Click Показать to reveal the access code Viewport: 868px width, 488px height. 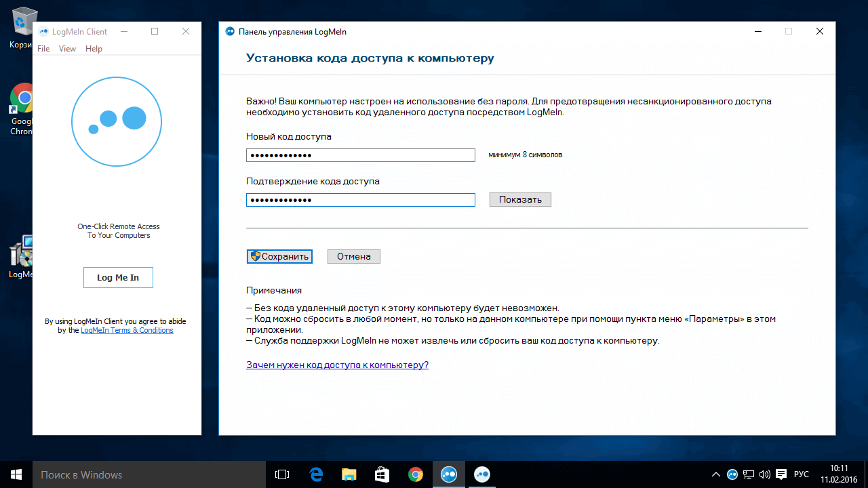click(520, 200)
